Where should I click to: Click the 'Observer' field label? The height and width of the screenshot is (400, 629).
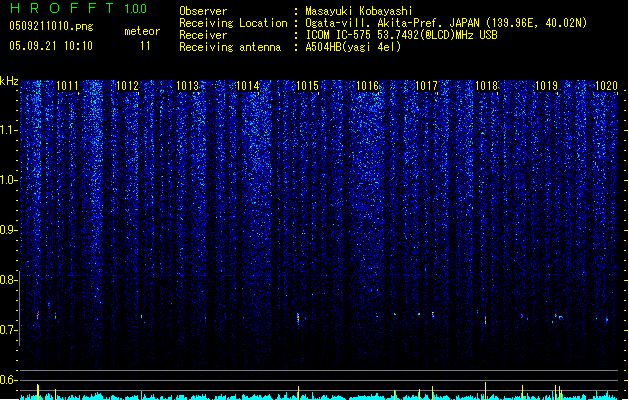coord(203,11)
